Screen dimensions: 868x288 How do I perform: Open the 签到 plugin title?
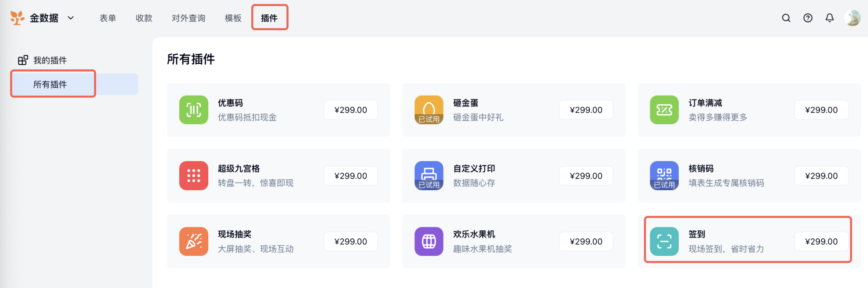pos(697,234)
